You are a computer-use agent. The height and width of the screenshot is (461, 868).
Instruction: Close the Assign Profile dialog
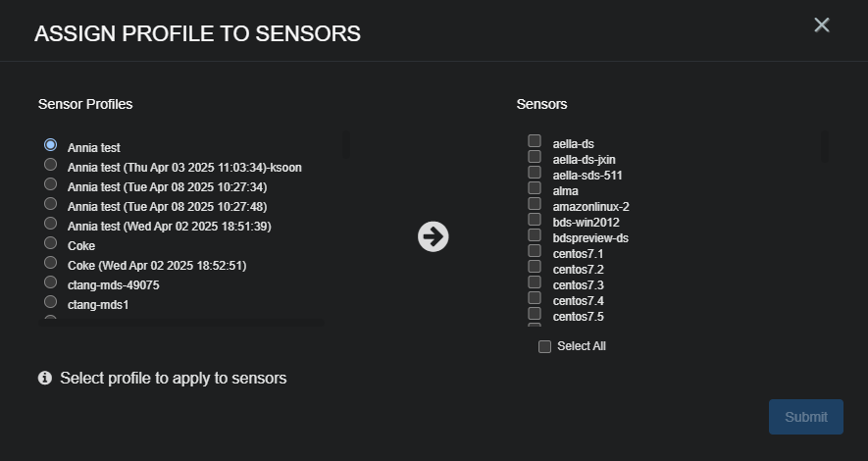[x=822, y=26]
